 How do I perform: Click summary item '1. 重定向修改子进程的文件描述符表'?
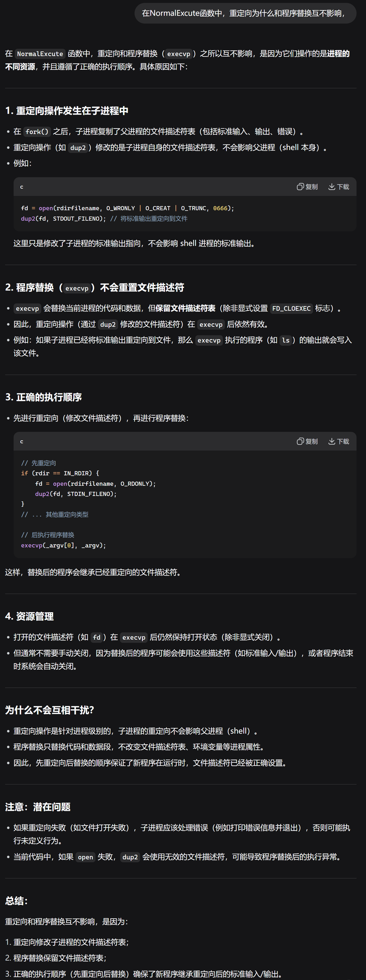click(67, 942)
